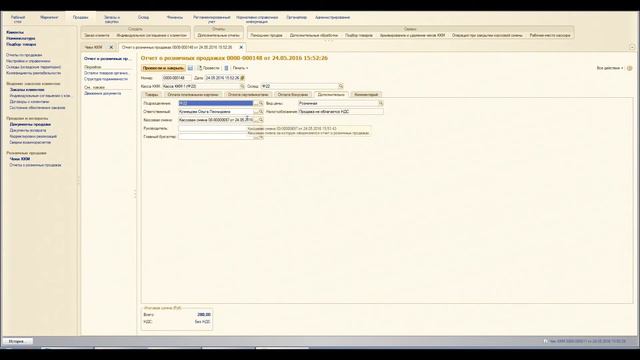640x360 pixels.
Task: Open the Продажи section
Action: point(80,18)
